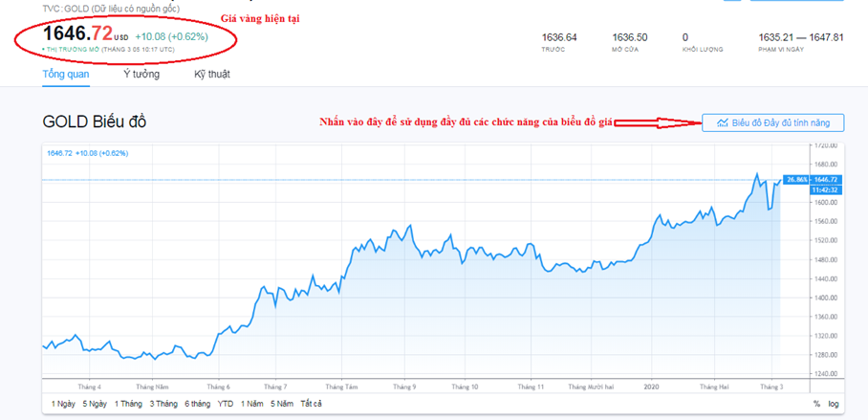868x420 pixels.
Task: Switch to the Ý tưởng tab
Action: 141,74
